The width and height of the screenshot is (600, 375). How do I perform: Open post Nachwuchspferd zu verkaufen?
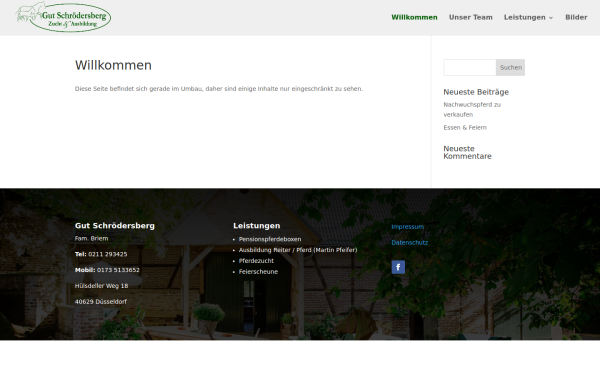pos(472,109)
